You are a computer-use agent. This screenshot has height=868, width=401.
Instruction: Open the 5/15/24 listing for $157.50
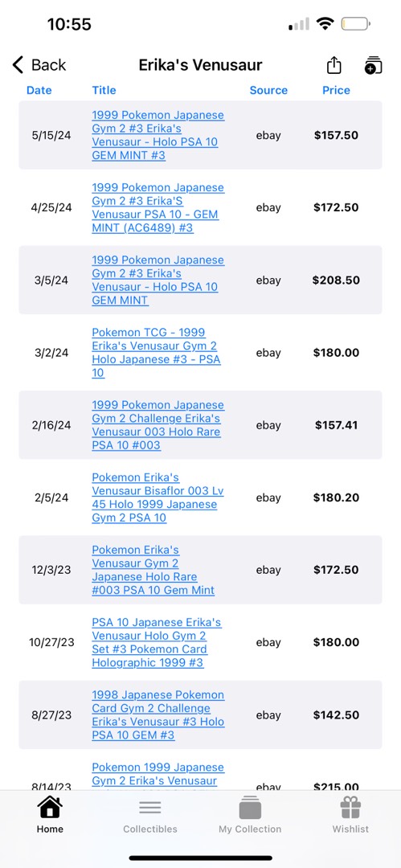[x=158, y=135]
